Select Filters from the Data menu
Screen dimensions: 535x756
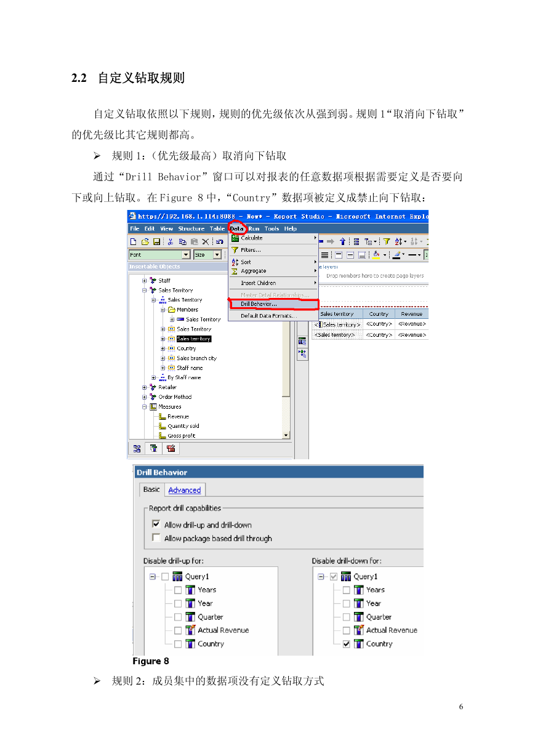pyautogui.click(x=274, y=250)
